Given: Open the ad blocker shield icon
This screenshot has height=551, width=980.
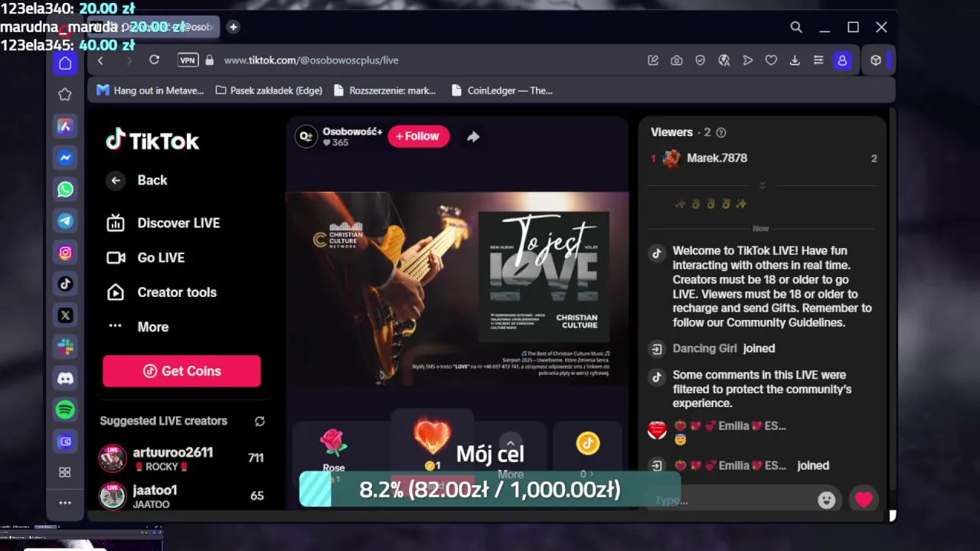Looking at the screenshot, I should [700, 60].
